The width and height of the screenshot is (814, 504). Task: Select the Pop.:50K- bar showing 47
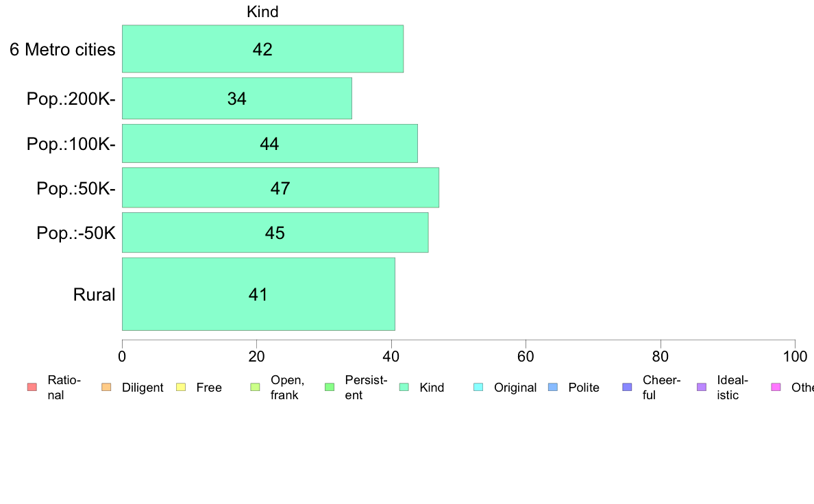[280, 188]
